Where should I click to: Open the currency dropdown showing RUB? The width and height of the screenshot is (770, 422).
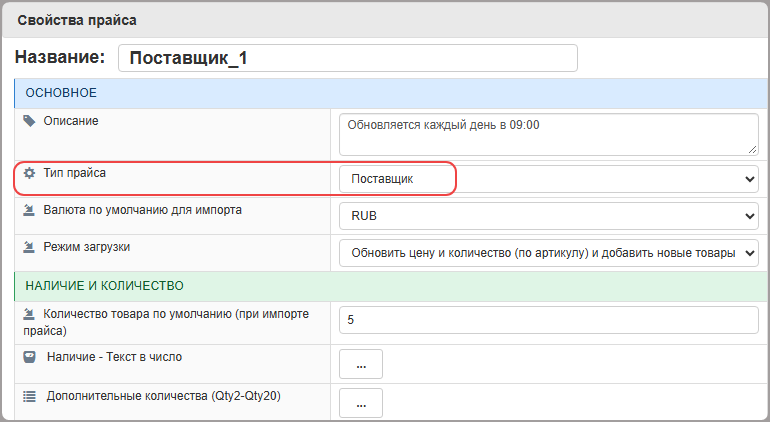click(549, 216)
